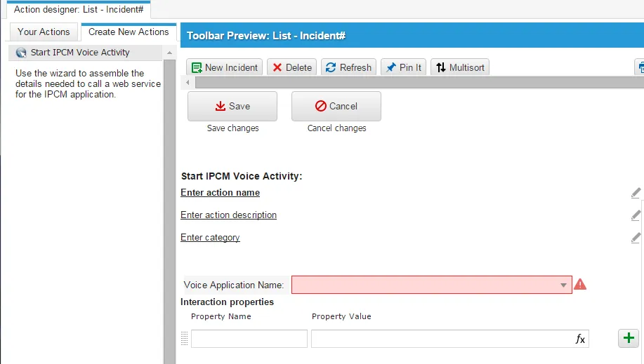Click the Multisort arrows button
The image size is (644, 364).
coord(459,67)
